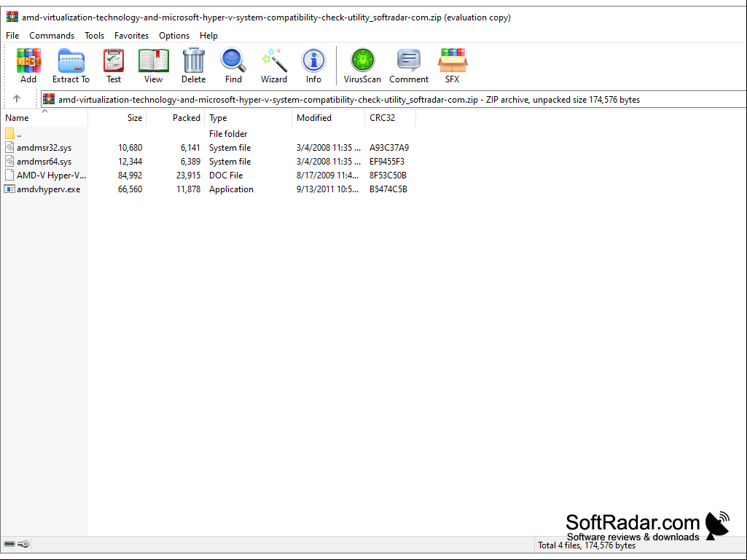Click the disk drive status bar icon
Viewport: 747px width, 560px height.
click(9, 544)
